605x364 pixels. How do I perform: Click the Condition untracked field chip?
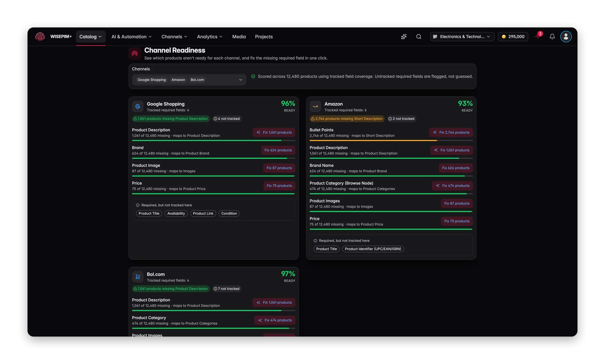coord(229,213)
